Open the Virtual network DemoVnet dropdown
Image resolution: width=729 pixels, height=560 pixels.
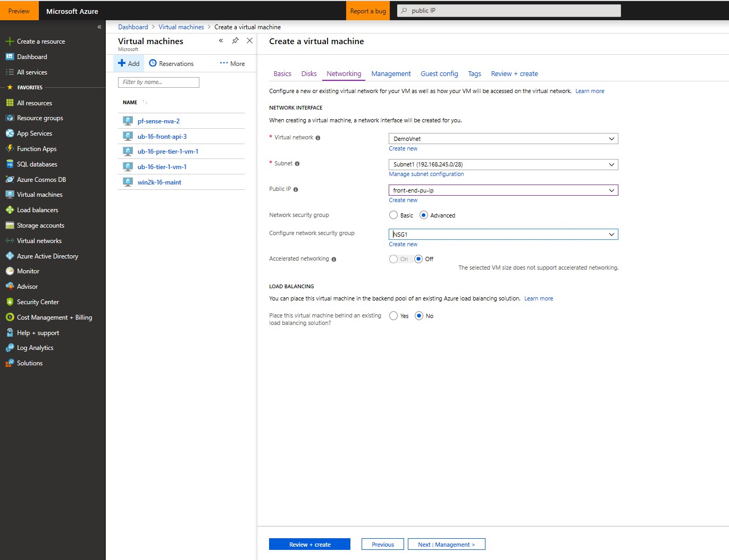(504, 139)
